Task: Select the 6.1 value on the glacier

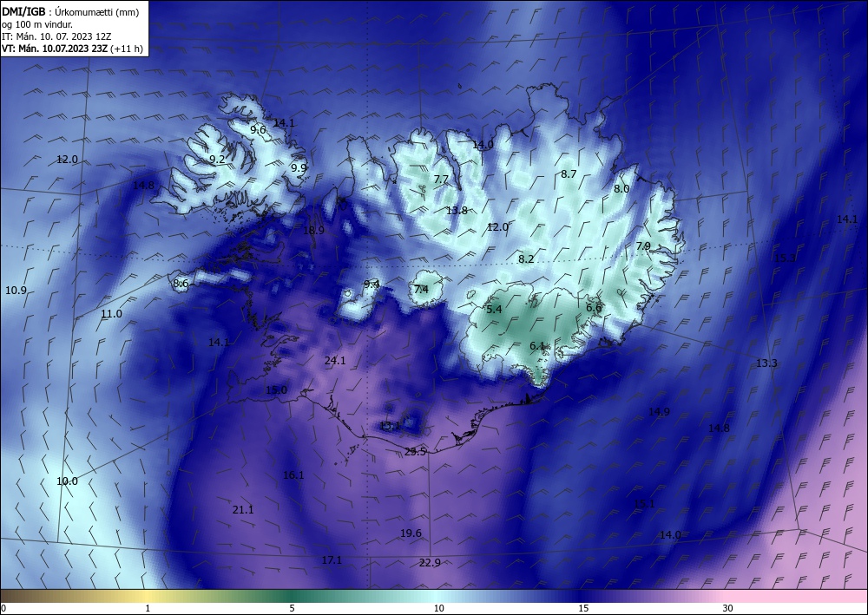Action: click(537, 345)
